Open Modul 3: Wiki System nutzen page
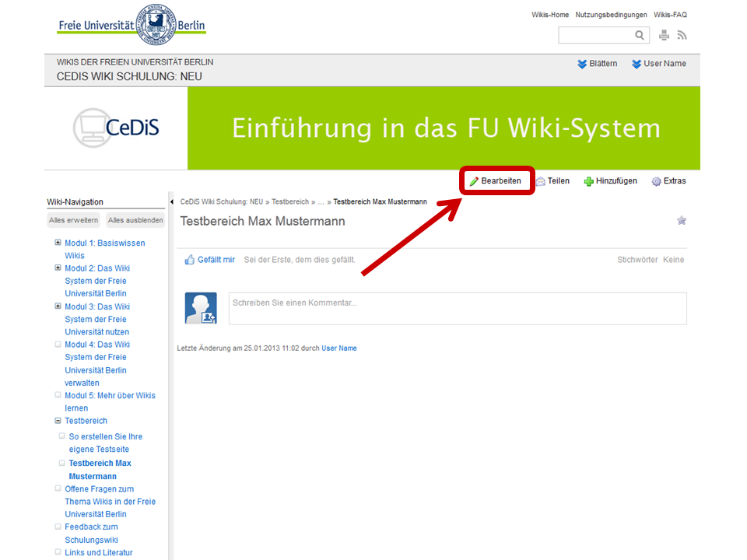 pos(97,319)
